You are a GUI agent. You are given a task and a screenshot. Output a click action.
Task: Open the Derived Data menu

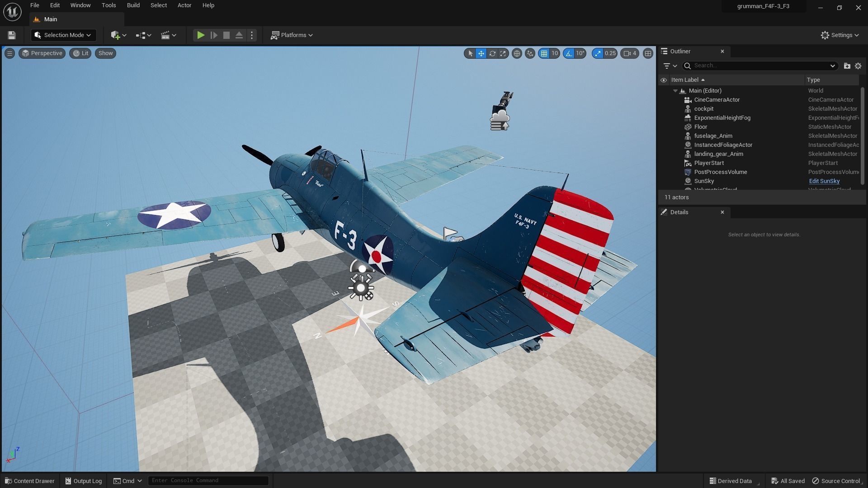[x=731, y=481]
